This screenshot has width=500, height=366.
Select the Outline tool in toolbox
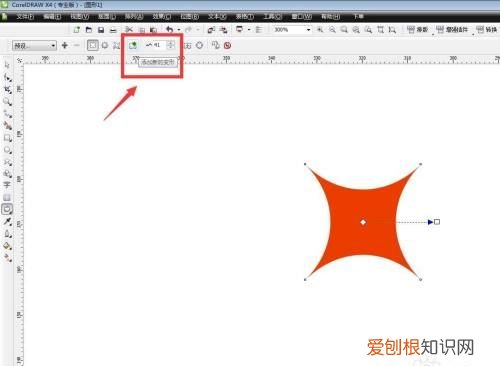7,234
